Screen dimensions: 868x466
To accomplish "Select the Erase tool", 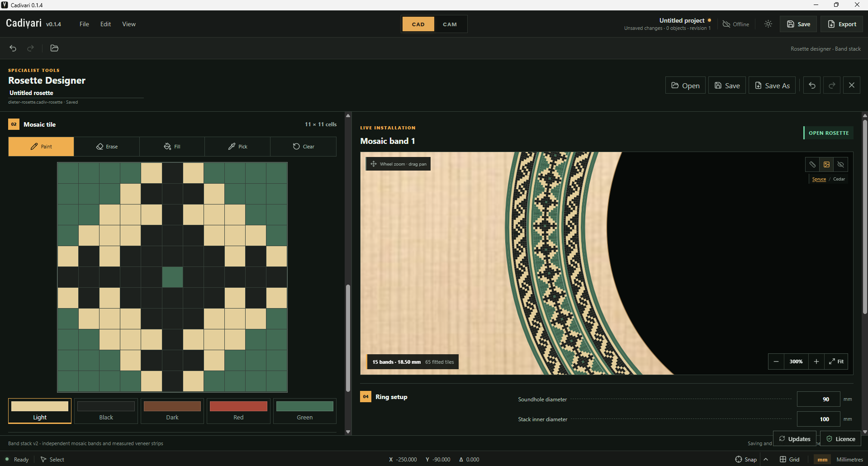I will (107, 147).
